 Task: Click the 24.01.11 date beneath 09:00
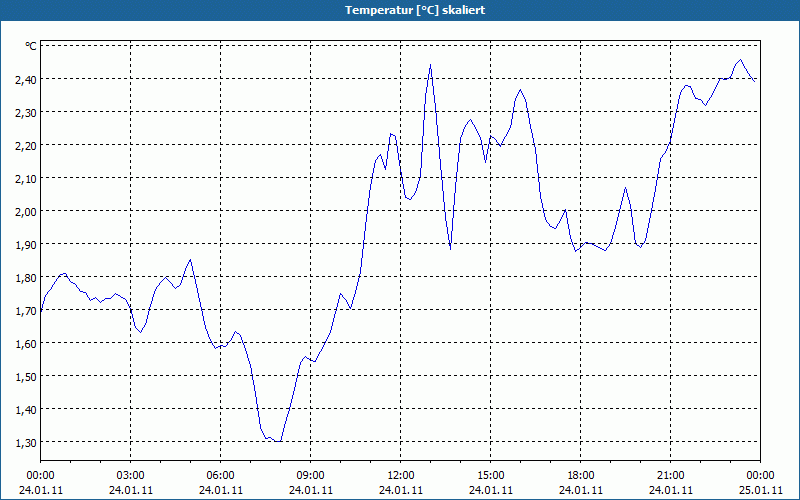(311, 490)
